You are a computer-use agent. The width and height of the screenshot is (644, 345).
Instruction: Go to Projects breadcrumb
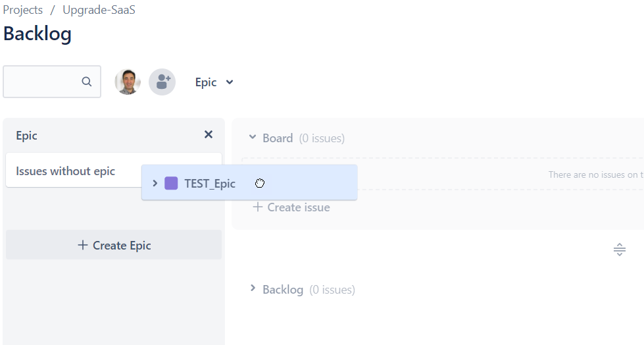tap(22, 10)
